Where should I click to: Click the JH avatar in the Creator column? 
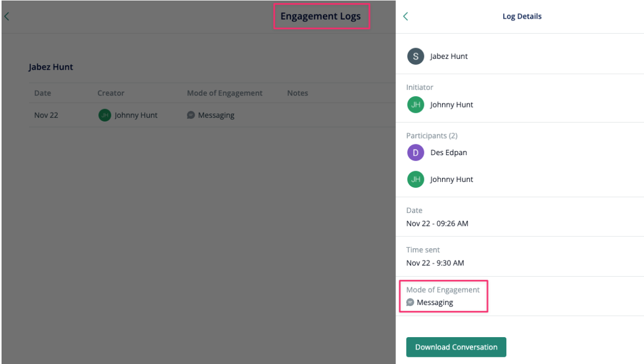coord(105,115)
